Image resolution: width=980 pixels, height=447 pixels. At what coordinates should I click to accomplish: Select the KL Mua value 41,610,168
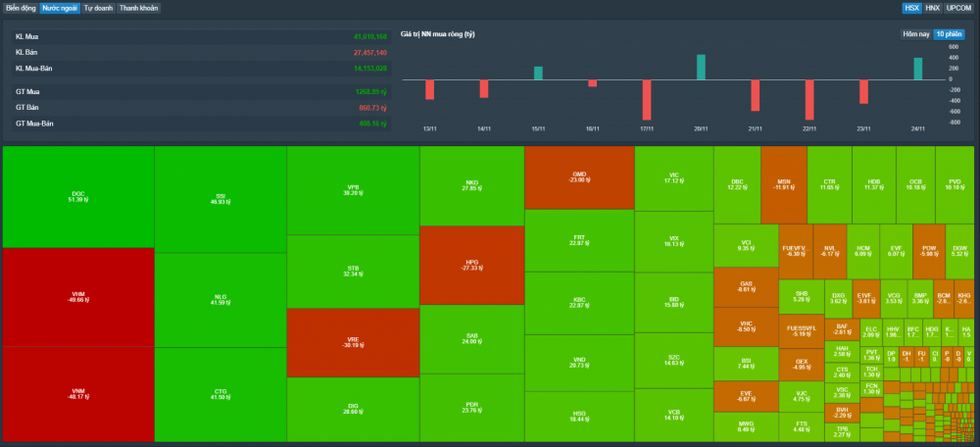click(x=370, y=37)
